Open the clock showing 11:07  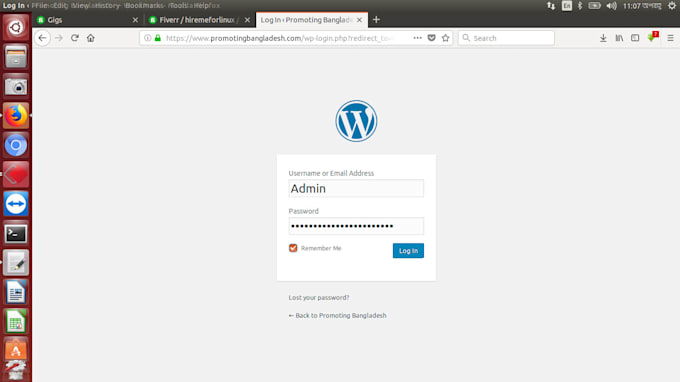(642, 6)
